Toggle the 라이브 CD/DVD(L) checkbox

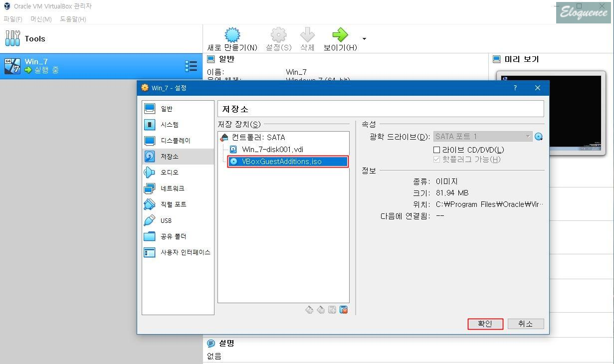(436, 150)
